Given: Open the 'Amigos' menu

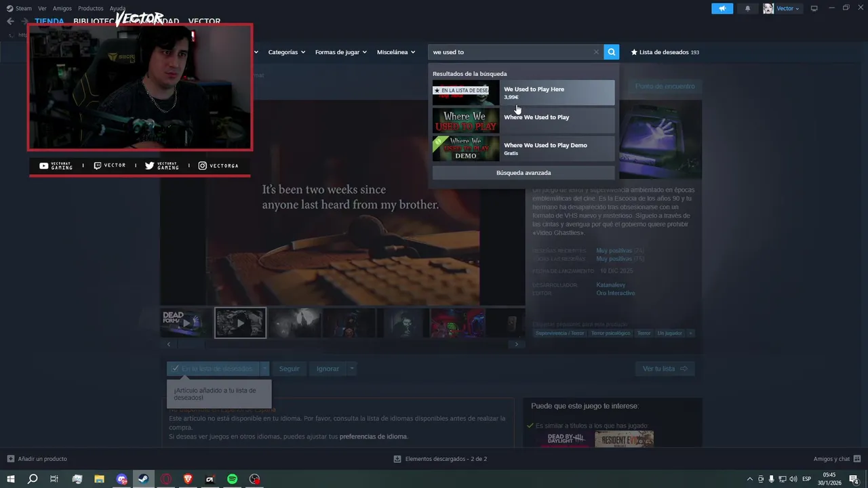Looking at the screenshot, I should (62, 8).
